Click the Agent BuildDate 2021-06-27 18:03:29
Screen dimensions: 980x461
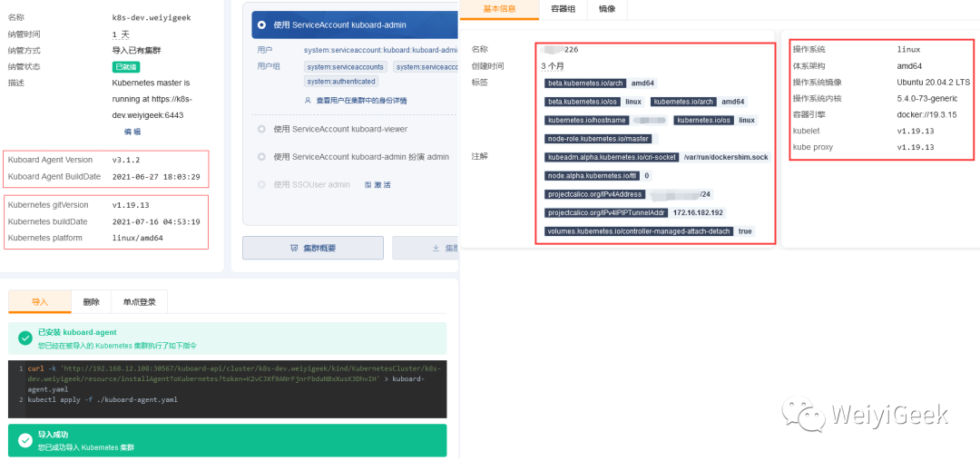point(156,177)
